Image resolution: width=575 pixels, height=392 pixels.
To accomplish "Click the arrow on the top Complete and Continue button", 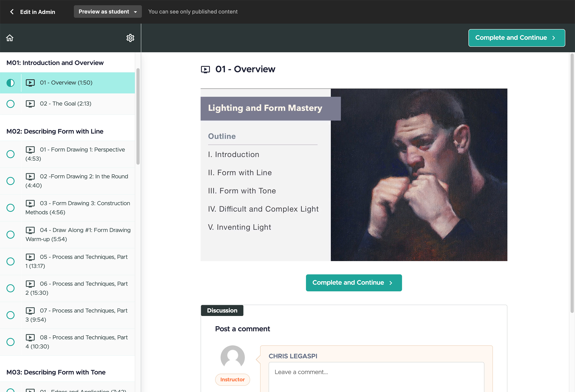I will (553, 38).
